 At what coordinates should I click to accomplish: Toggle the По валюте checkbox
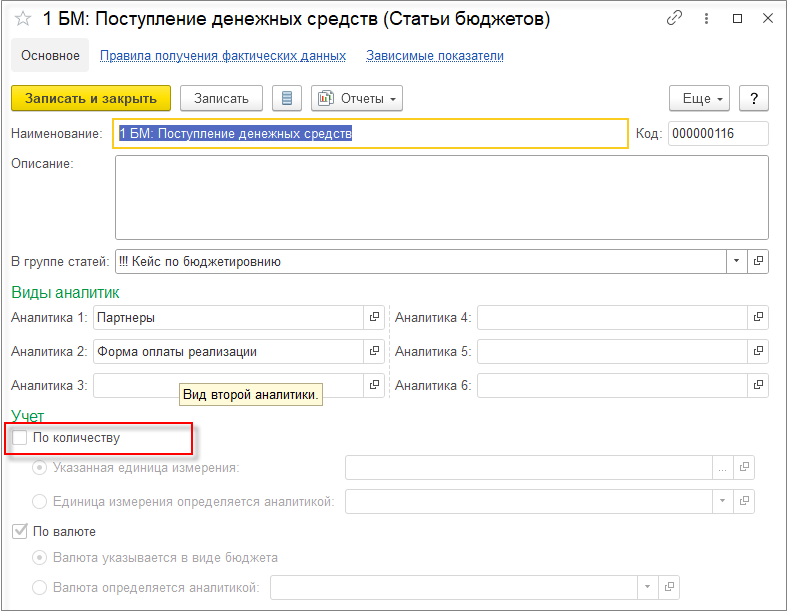tap(20, 531)
